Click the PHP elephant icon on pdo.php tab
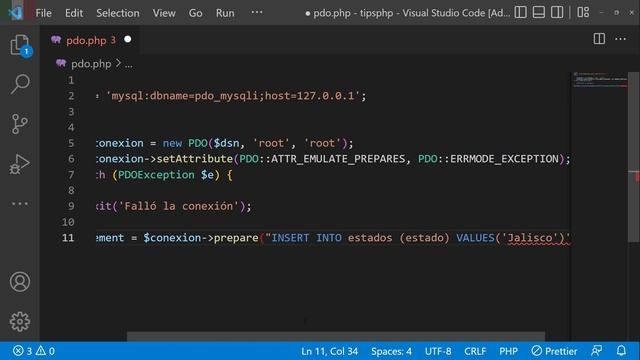Image resolution: width=640 pixels, height=360 pixels. (56, 40)
